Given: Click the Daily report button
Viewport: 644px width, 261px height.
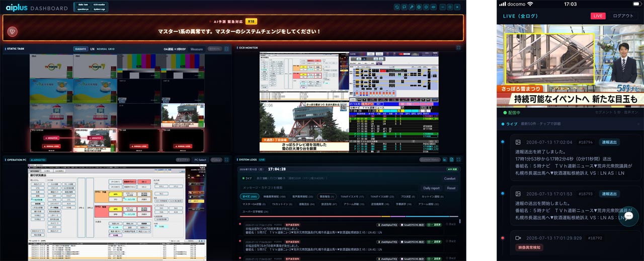Looking at the screenshot, I should pos(431,188).
